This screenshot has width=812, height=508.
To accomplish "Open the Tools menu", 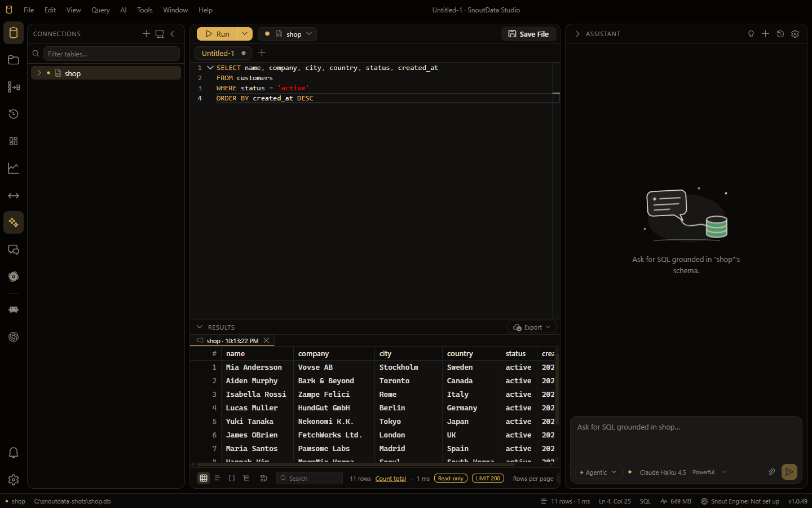I will click(x=145, y=10).
